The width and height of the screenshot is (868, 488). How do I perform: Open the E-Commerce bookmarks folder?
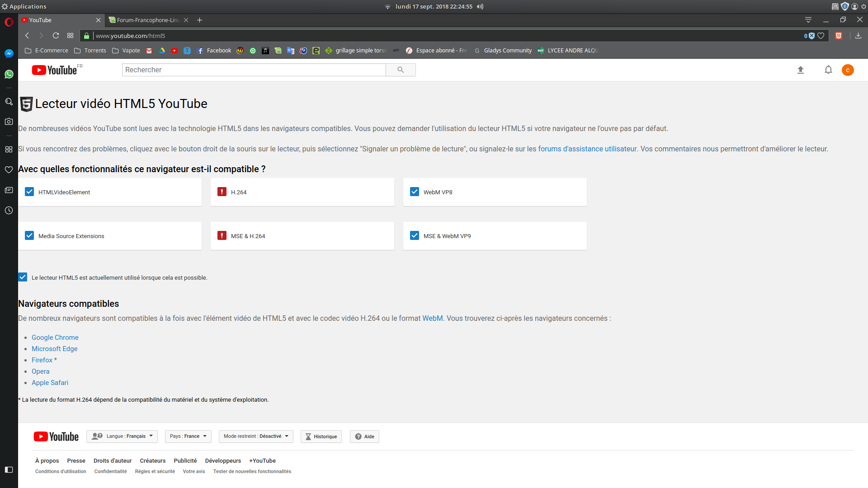(47, 51)
